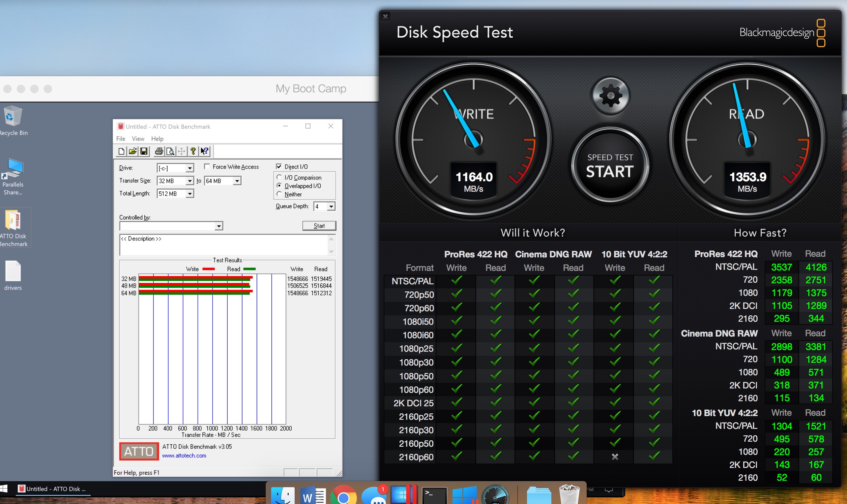Screen dimensions: 847x504
Task: Click the 10 Bit YUV 4:2:2 2160 write value 52
Action: tap(781, 477)
